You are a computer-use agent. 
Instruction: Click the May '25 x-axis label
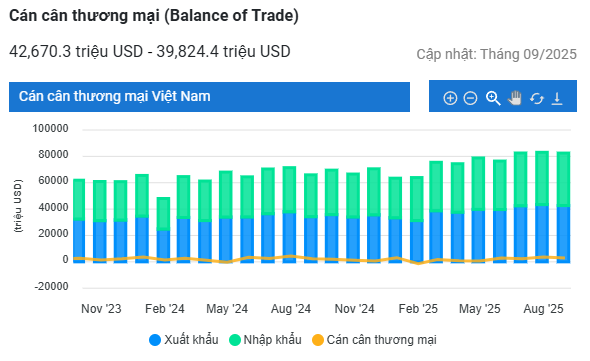479,309
